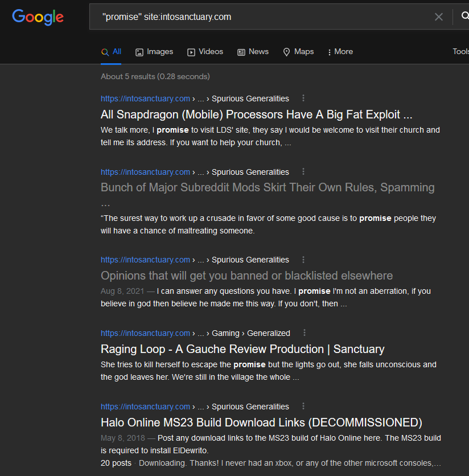Open Opinions that will get you banned result
The height and width of the screenshot is (476, 469).
(247, 276)
